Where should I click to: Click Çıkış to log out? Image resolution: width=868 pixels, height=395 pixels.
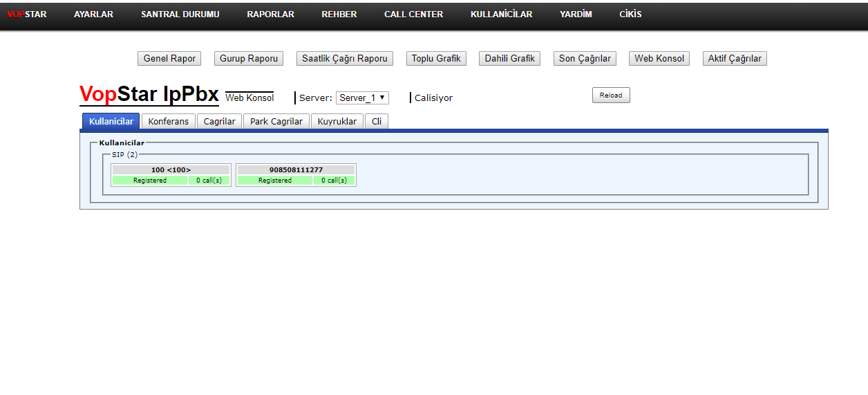pos(630,14)
